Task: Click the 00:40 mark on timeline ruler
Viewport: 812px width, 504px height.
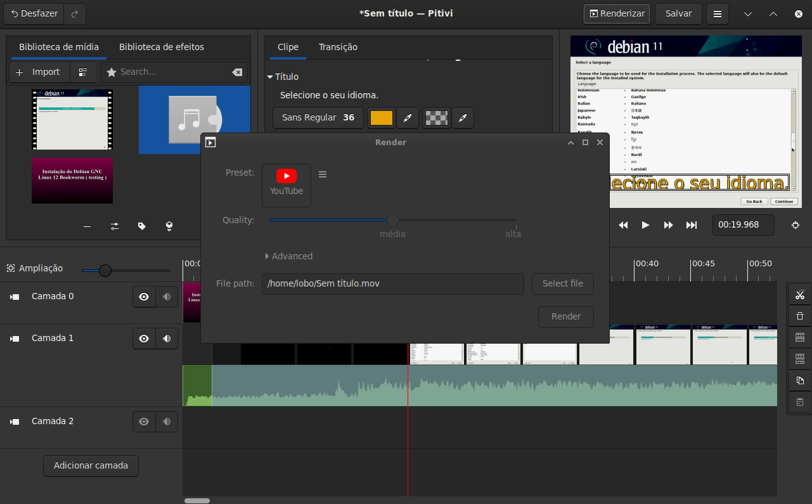Action: point(647,264)
